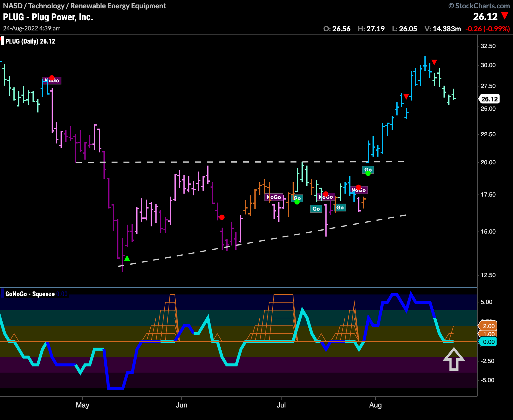Click the orange 2.00 value tag on the oscillator axis

(x=488, y=326)
